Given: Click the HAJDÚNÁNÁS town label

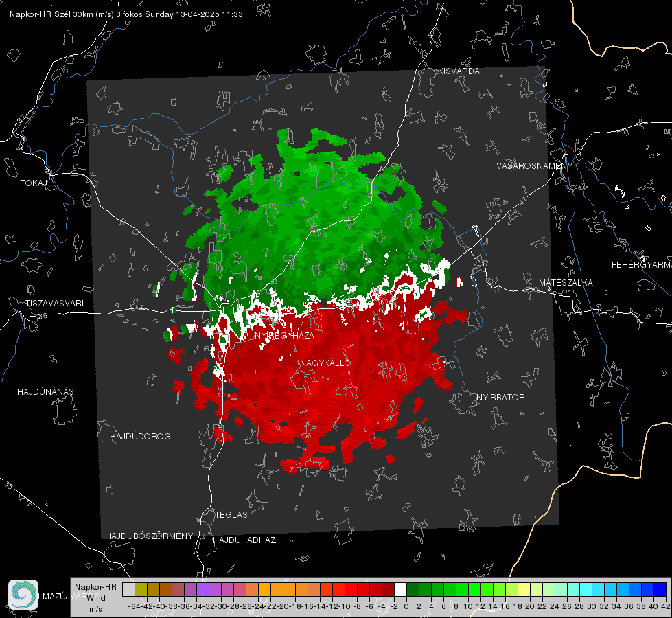Looking at the screenshot, I should [45, 391].
